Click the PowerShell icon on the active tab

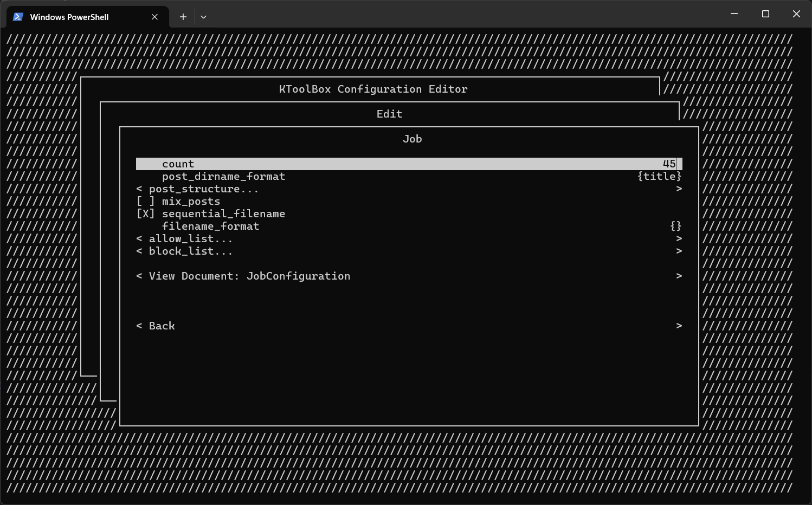coord(17,17)
